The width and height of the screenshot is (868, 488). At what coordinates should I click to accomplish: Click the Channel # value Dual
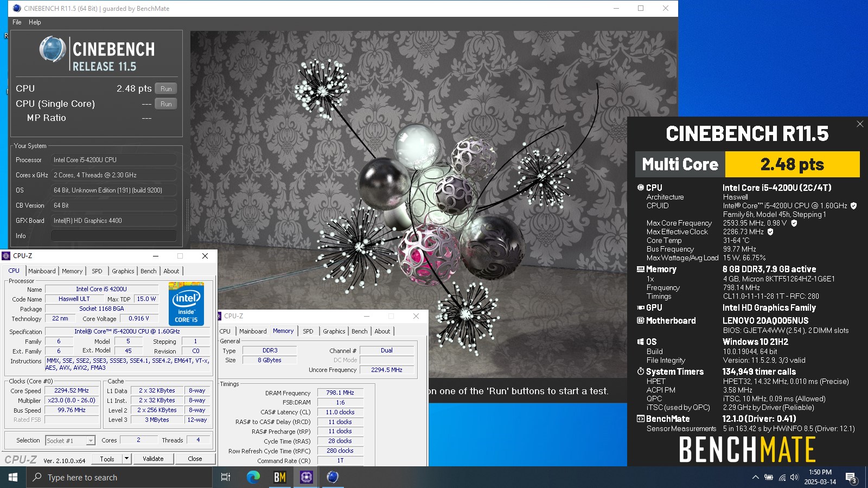coord(387,350)
